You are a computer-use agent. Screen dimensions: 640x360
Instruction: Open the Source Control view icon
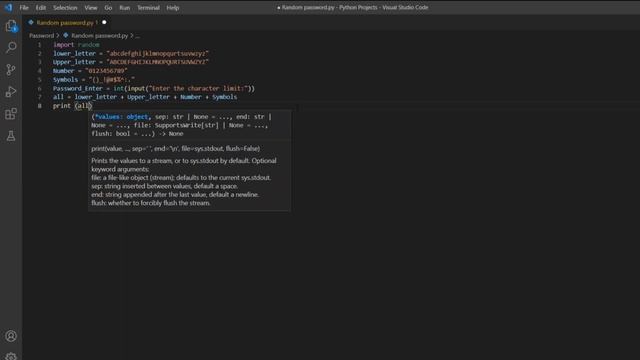coord(11,69)
